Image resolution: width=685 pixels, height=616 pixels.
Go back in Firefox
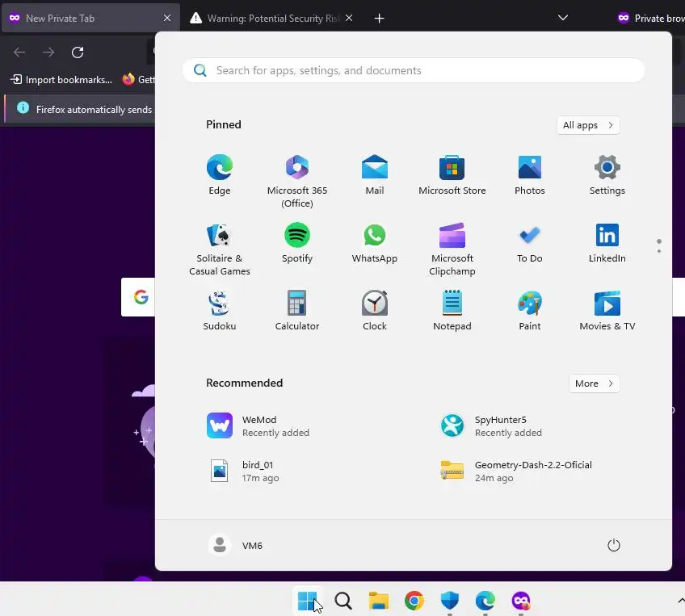click(19, 52)
